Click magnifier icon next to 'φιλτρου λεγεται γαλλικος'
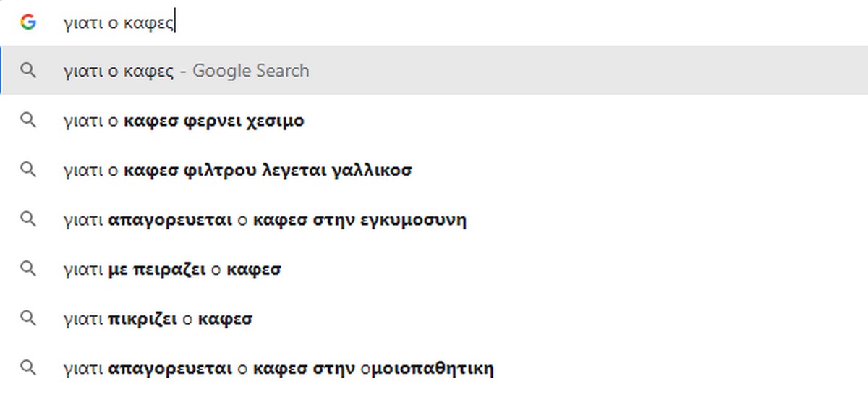 pos(28,170)
